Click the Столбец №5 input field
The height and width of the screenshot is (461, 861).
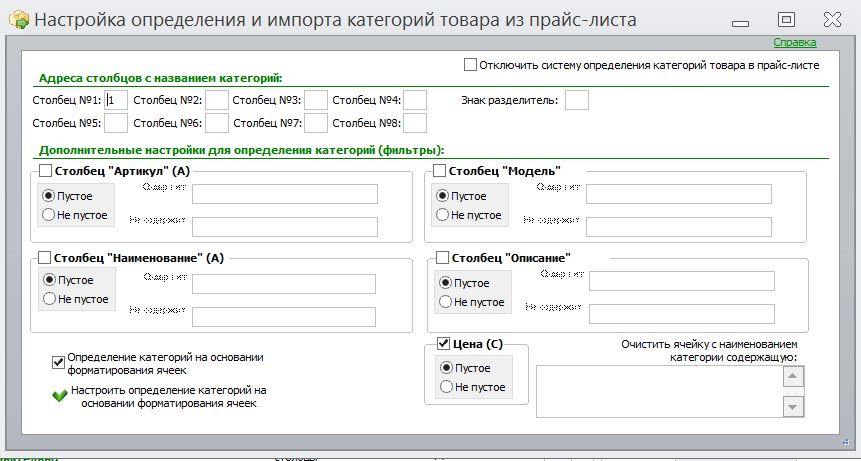tap(116, 123)
